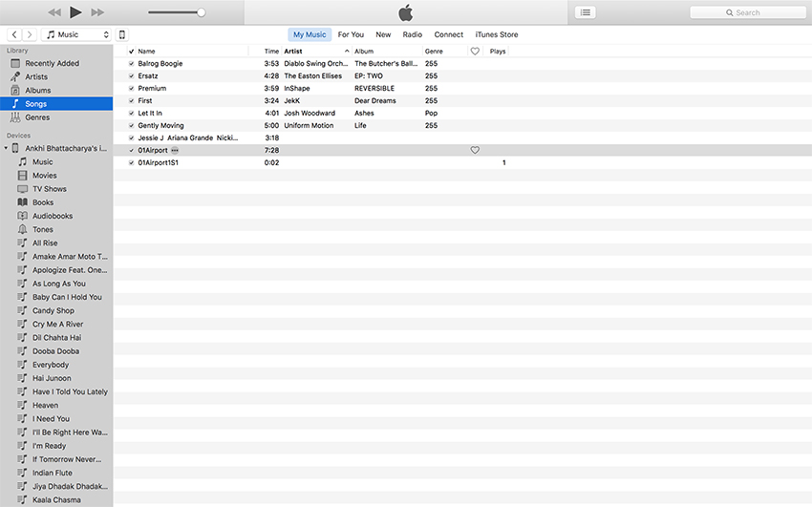
Task: Open the Up Next list icon
Action: (585, 12)
